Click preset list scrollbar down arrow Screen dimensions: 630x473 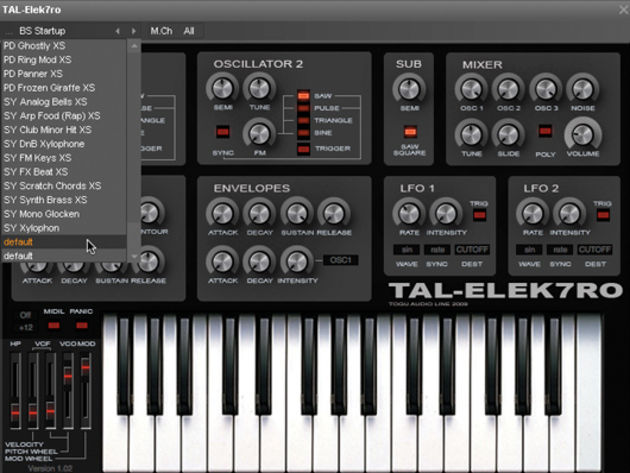click(134, 256)
